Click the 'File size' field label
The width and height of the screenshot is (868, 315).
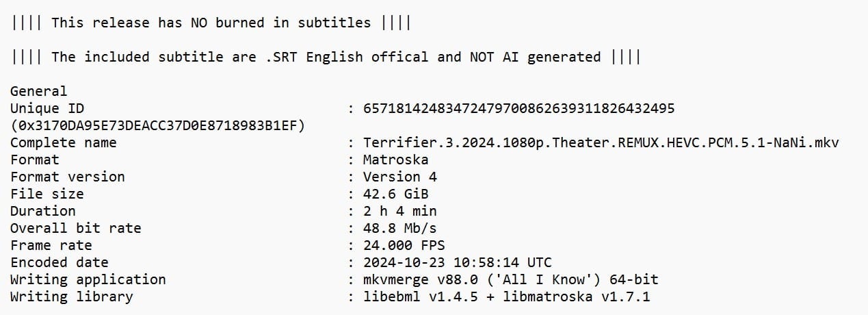[47, 194]
